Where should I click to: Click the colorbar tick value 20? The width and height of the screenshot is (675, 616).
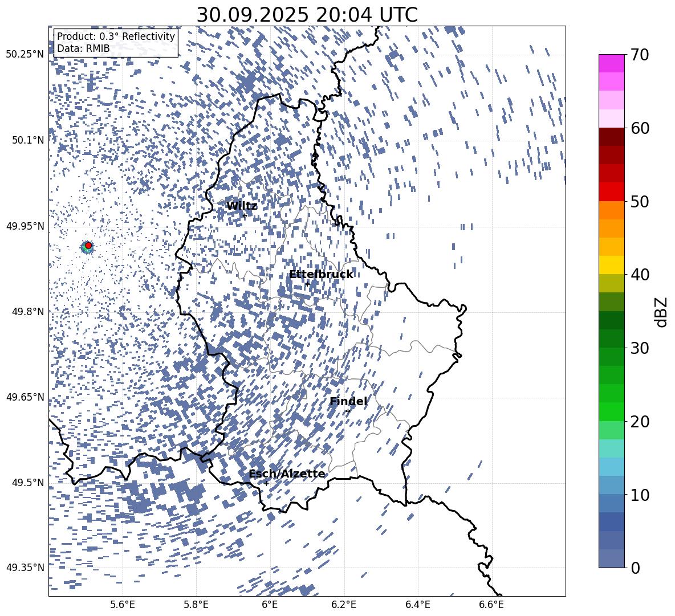(640, 421)
